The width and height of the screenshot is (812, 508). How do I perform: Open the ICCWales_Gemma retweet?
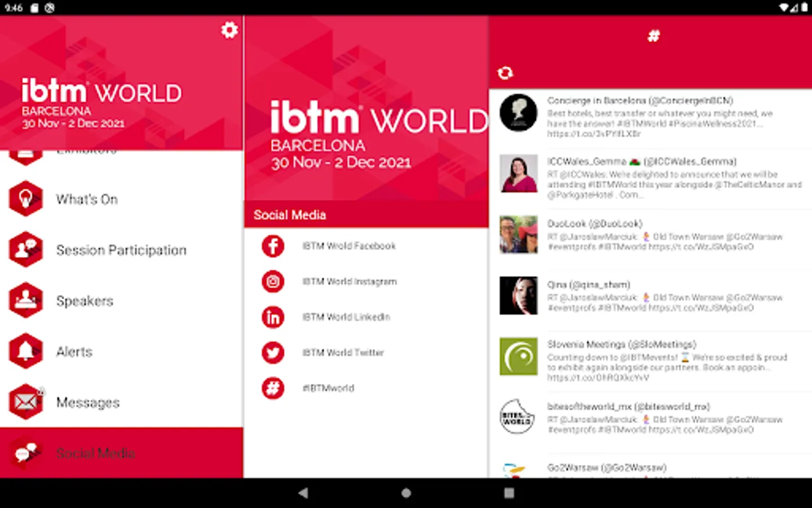(651, 178)
